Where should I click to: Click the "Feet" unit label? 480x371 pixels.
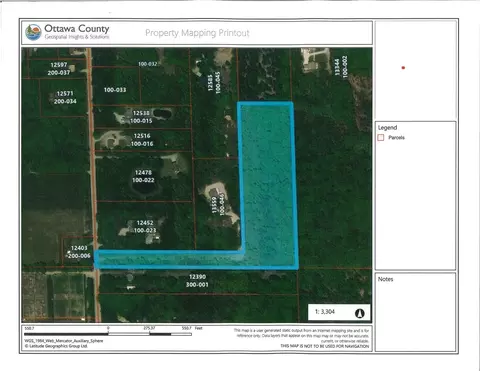[198, 328]
